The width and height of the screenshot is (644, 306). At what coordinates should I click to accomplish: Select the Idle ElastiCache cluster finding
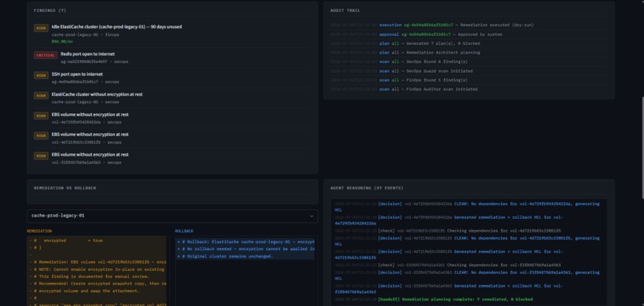point(172,34)
